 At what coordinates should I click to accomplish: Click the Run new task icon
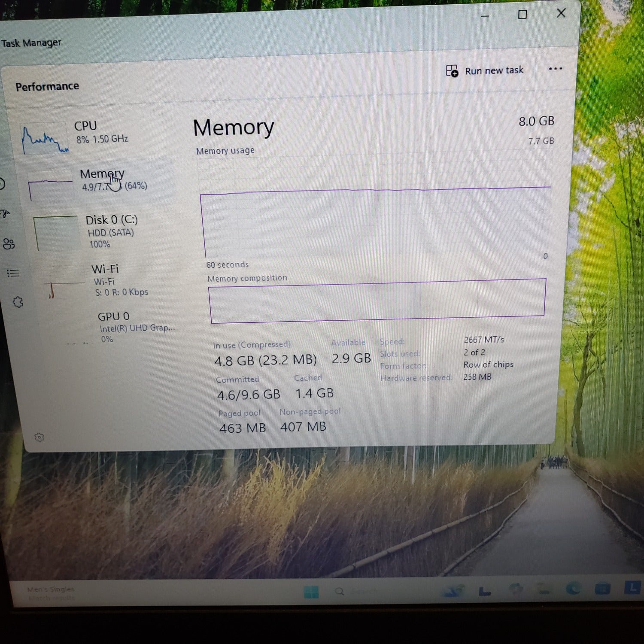452,71
